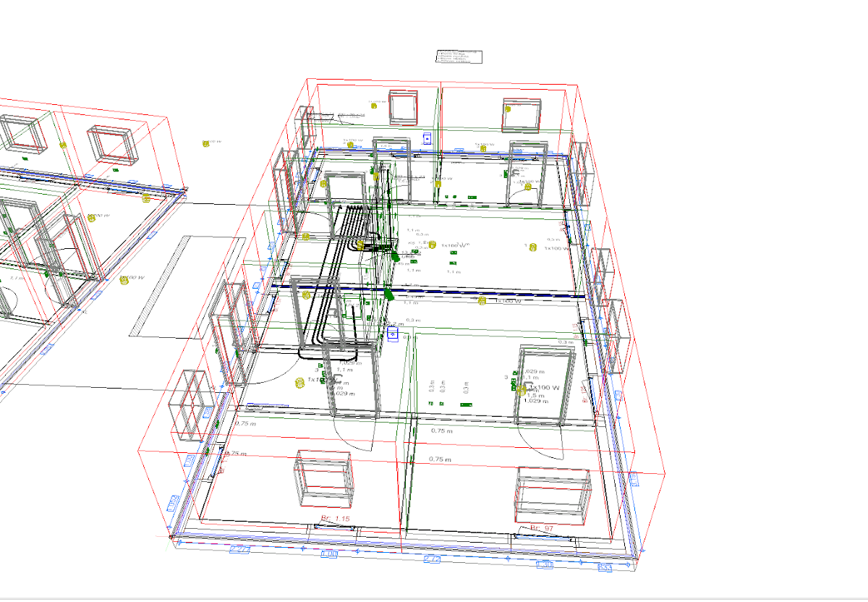This screenshot has height=602, width=868.
Task: Select the legend text box above the building
Action: pos(459,56)
